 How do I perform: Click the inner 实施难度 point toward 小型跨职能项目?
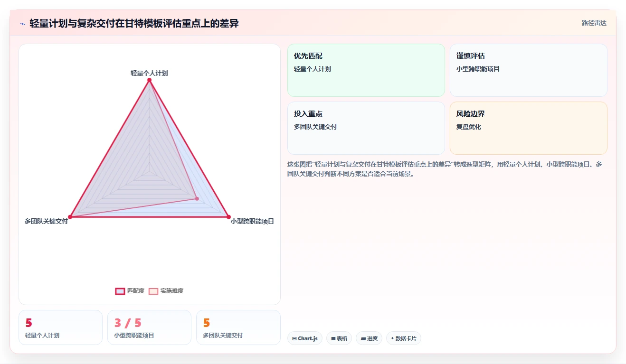tap(197, 198)
